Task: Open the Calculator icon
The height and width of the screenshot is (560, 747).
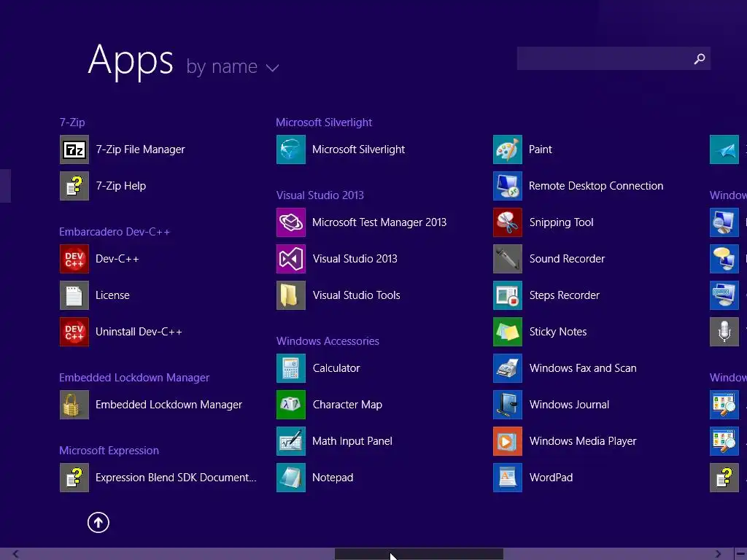Action: pyautogui.click(x=291, y=368)
